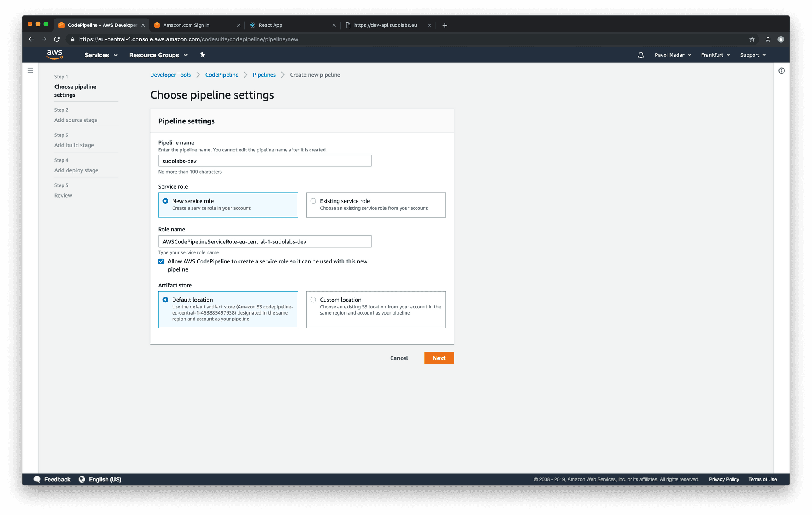This screenshot has height=515, width=812.
Task: Open the Developer Tools breadcrumb link
Action: [171, 75]
